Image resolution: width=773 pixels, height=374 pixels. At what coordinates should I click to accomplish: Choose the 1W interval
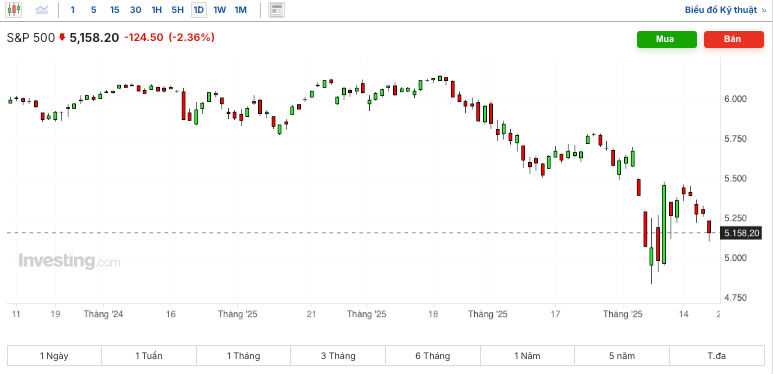[219, 10]
